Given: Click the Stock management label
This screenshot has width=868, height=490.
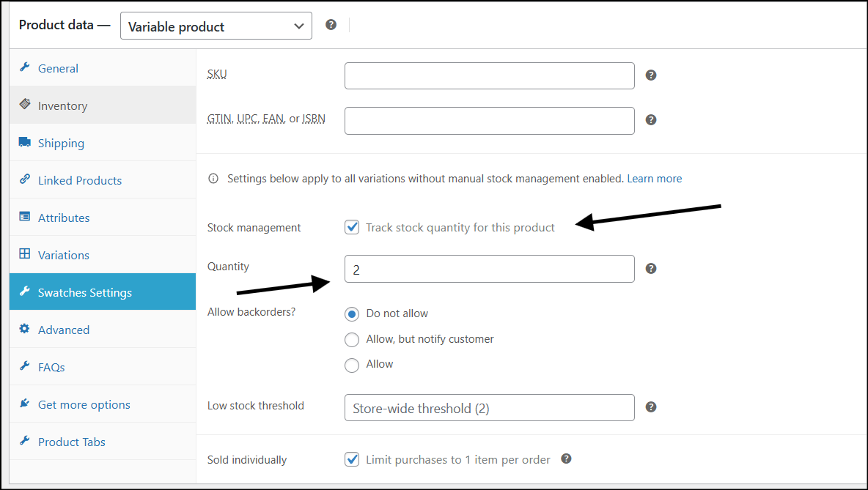Looking at the screenshot, I should [254, 227].
